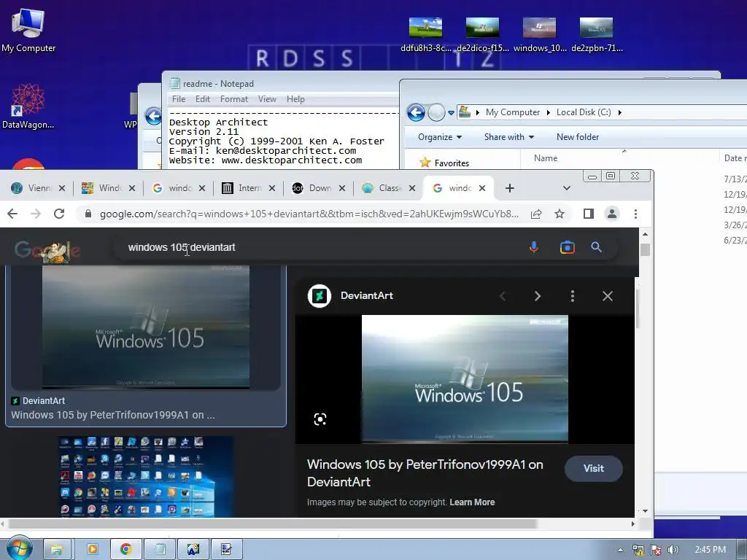Image resolution: width=747 pixels, height=560 pixels.
Task: Click the Visit button
Action: click(x=594, y=469)
